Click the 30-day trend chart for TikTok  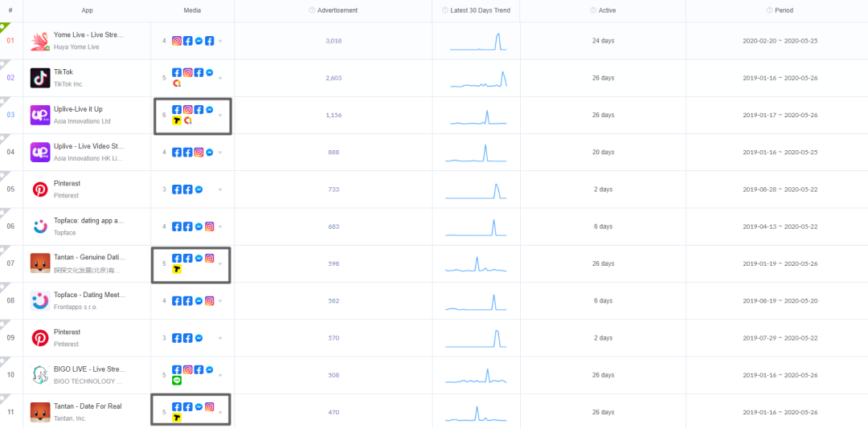click(x=478, y=78)
